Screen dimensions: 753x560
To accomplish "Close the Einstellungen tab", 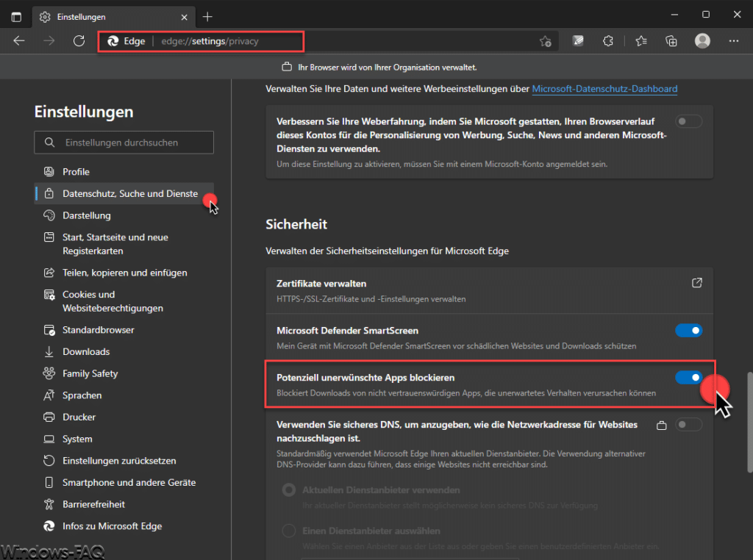I will point(184,18).
